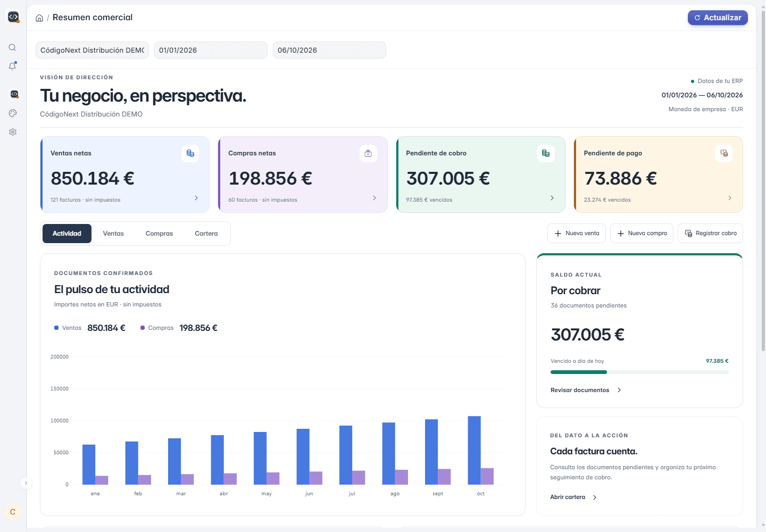
Task: Click the sept label on the chart axis
Action: [438, 494]
